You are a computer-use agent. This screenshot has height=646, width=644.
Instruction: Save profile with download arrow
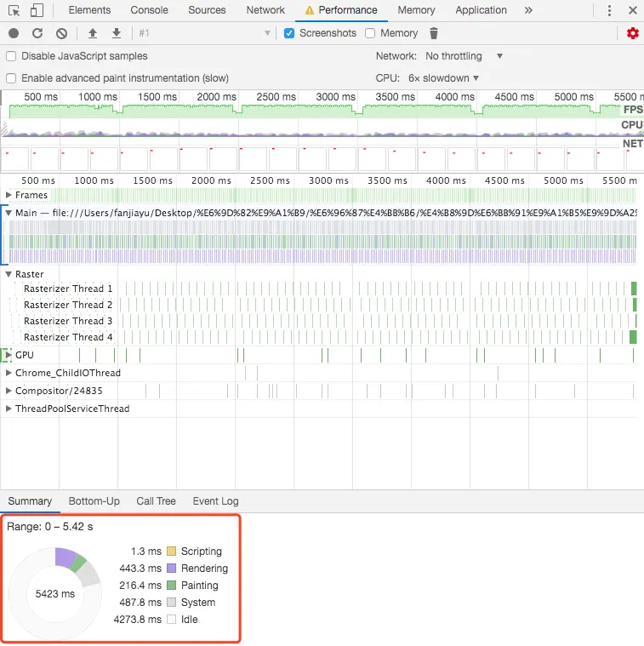tap(117, 33)
